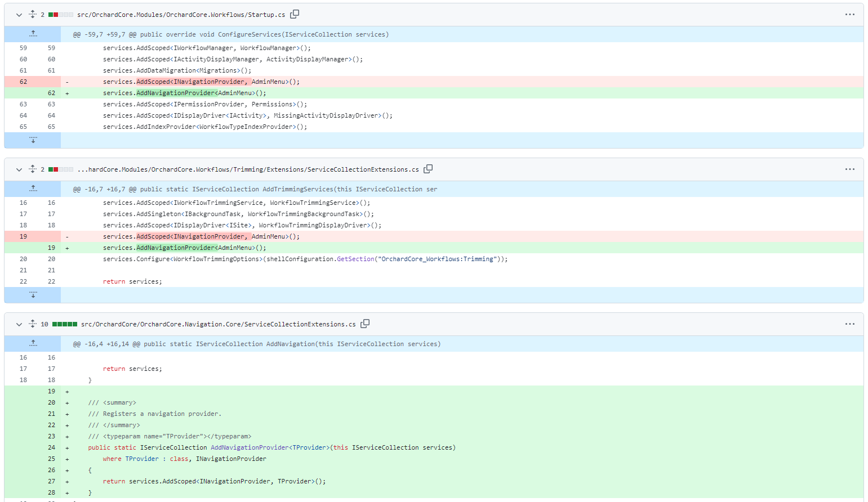Click the AddScoped<IWorkflowManager> code line
This screenshot has height=502, width=868.
(x=207, y=48)
